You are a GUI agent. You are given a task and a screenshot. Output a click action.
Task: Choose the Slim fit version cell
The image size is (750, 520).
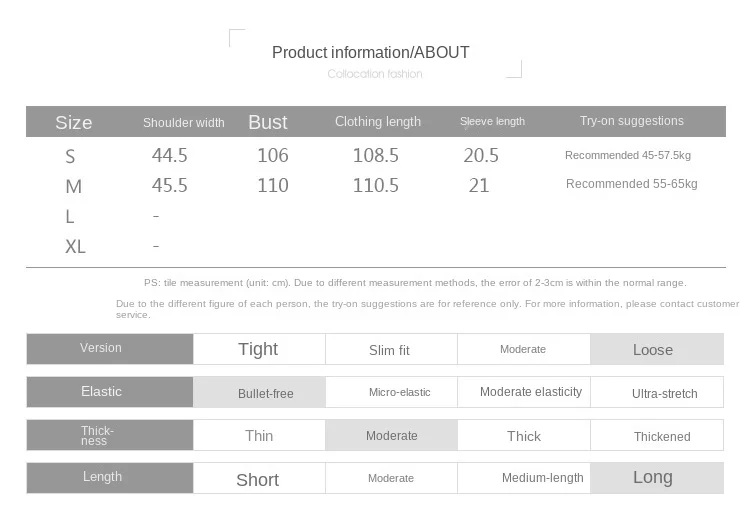(x=390, y=350)
